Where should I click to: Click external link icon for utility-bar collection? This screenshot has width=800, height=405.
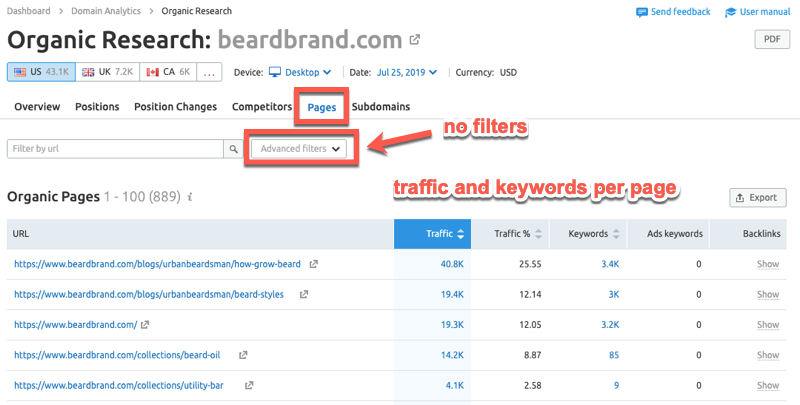249,384
